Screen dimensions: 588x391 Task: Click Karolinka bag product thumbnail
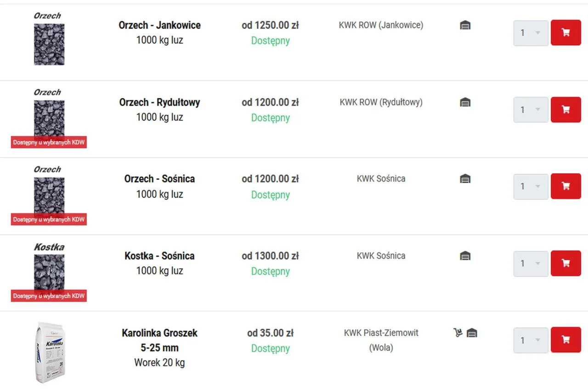coord(50,352)
